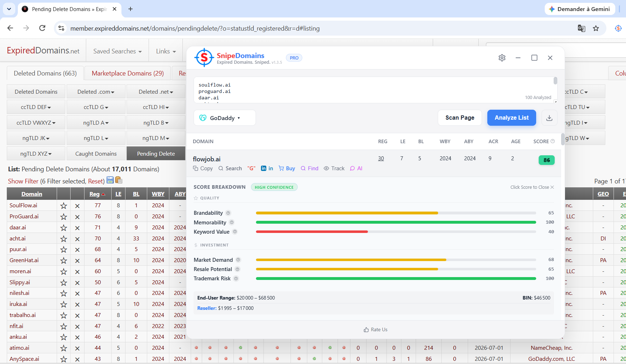
Task: Open Deleted .com dropdown
Action: 96,92
